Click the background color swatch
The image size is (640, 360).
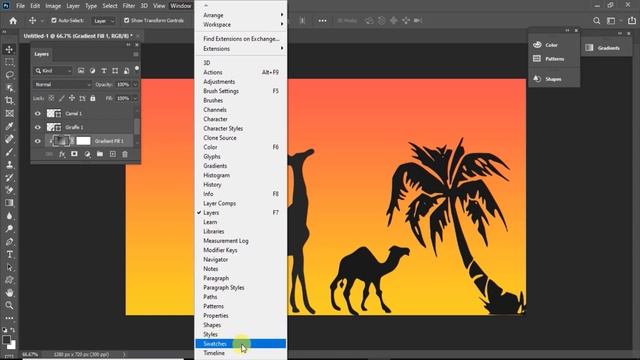coord(12,345)
